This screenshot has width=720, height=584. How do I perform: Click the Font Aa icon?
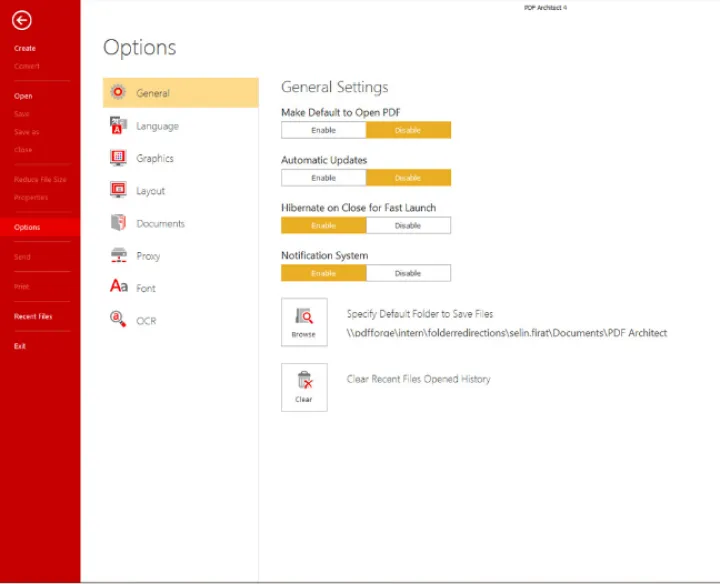coord(118,287)
